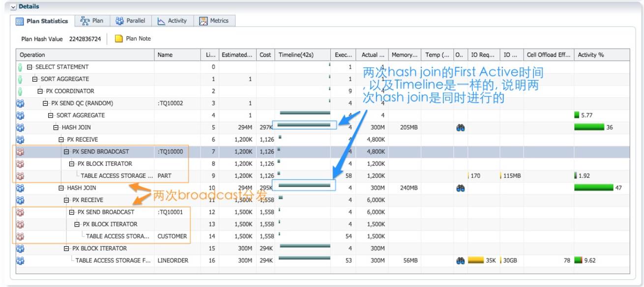Click the red parallel icon on the :TQ10000 row
Image resolution: width=644 pixels, height=287 pixels.
coord(20,152)
